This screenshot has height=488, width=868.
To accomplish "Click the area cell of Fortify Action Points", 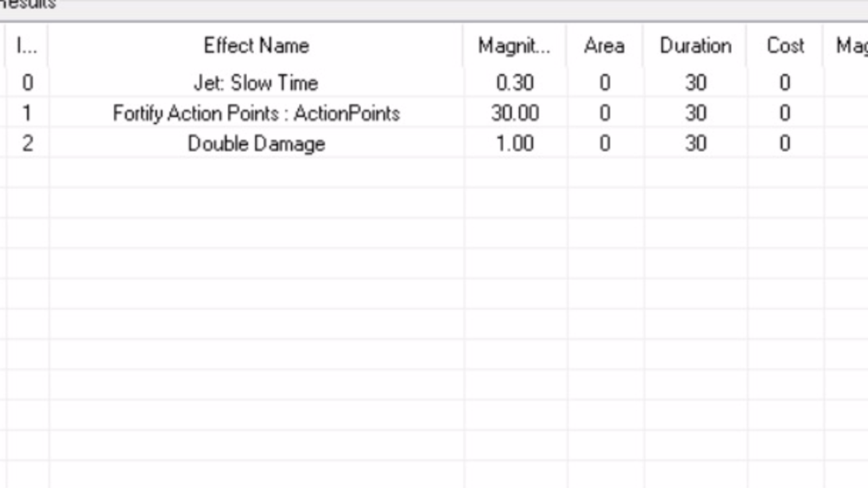I will tap(605, 113).
